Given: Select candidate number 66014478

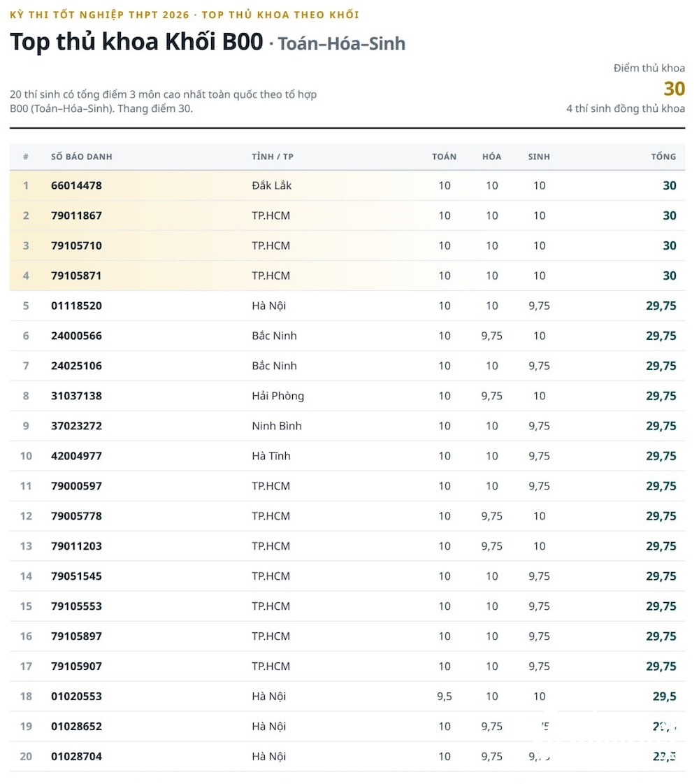Looking at the screenshot, I should pos(76,185).
